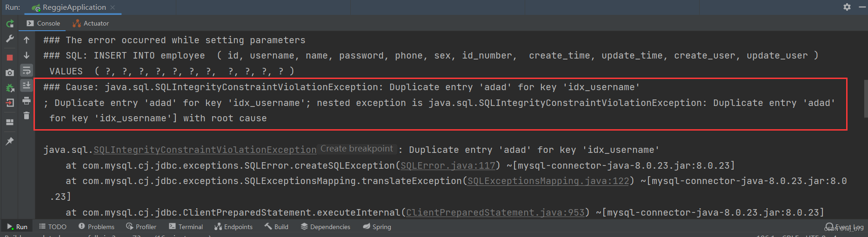The image size is (868, 237).
Task: Toggle soft-wrap in the console
Action: pos(27,71)
